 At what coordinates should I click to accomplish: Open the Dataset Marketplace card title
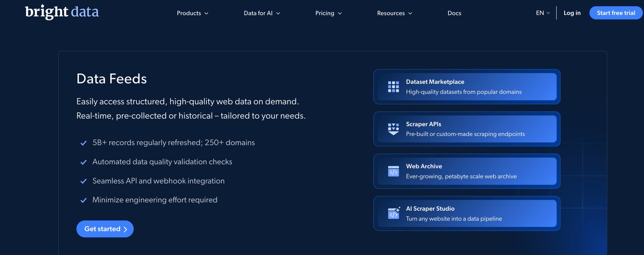click(435, 82)
